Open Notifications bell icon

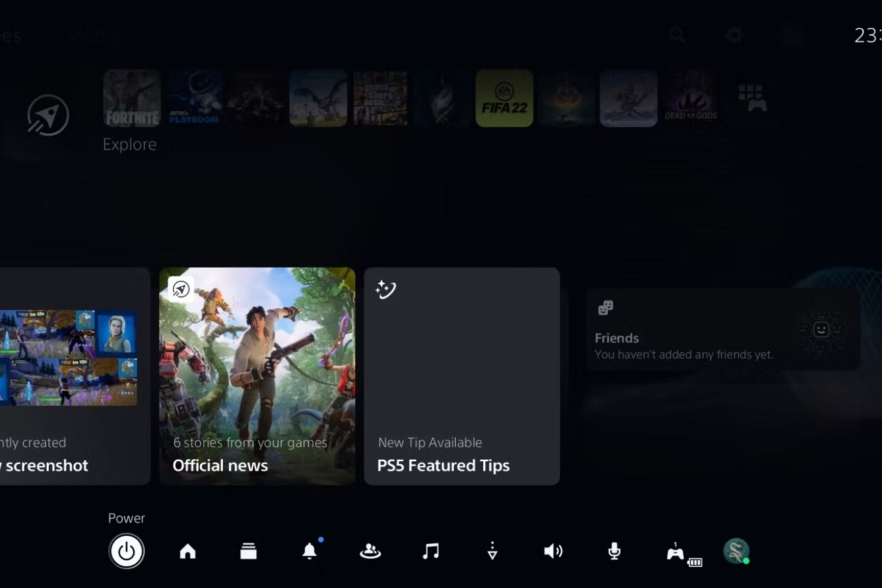coord(310,550)
